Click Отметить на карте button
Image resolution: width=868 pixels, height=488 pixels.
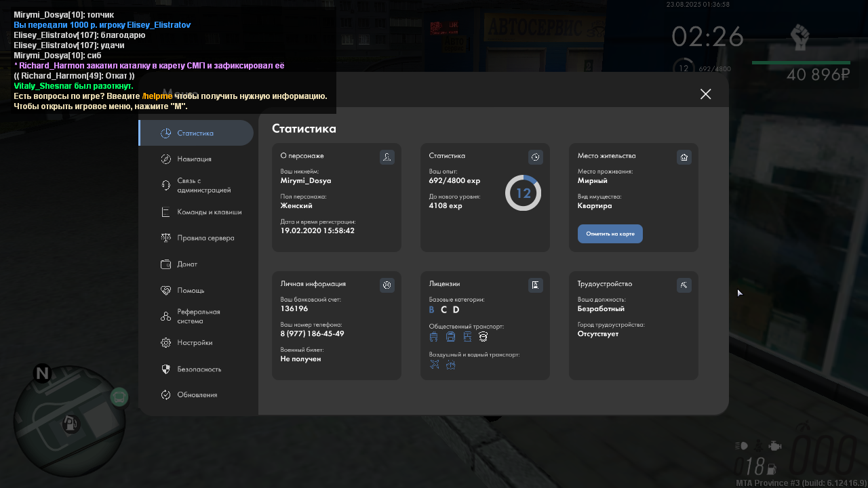(x=610, y=234)
